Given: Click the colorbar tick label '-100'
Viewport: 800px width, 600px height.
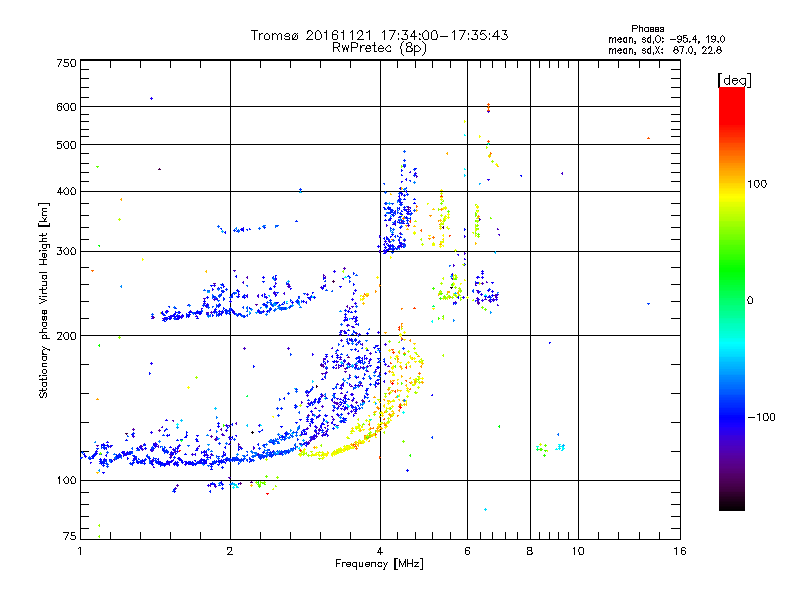Looking at the screenshot, I should click(761, 417).
